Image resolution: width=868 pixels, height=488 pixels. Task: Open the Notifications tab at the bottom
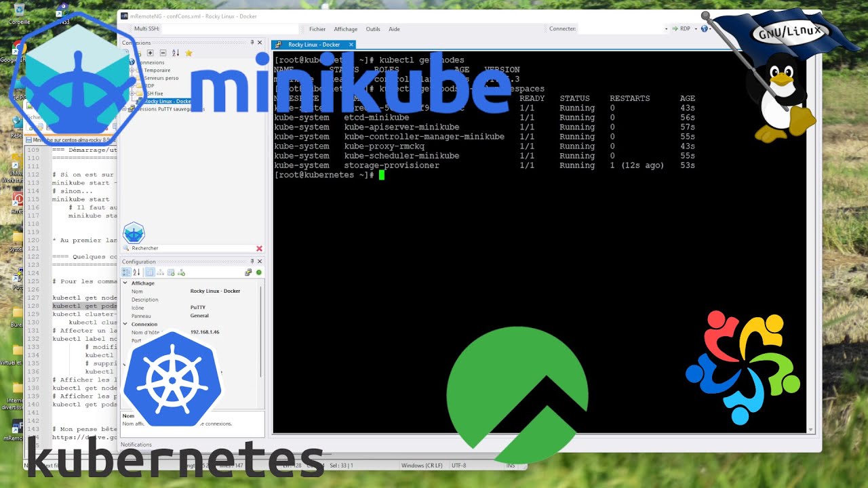(136, 445)
